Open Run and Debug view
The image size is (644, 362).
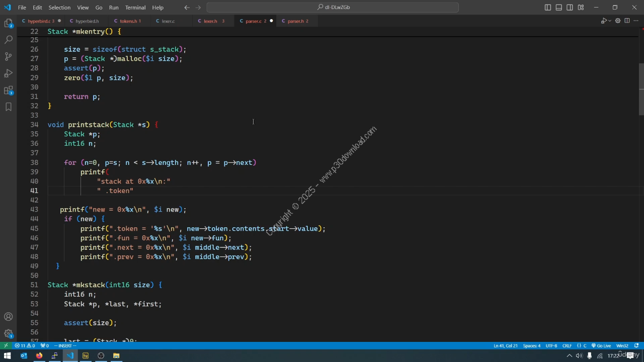click(9, 73)
